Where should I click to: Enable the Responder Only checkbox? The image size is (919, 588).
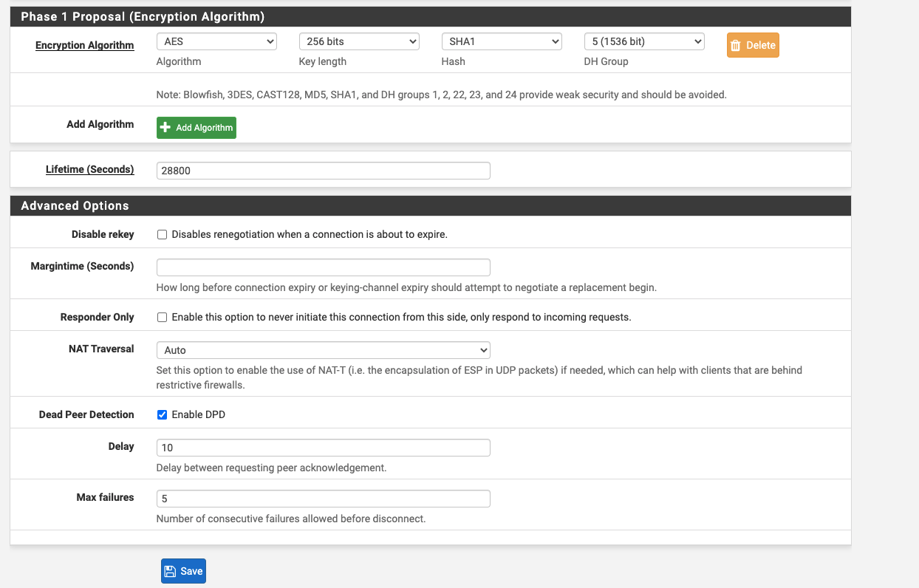[163, 318]
